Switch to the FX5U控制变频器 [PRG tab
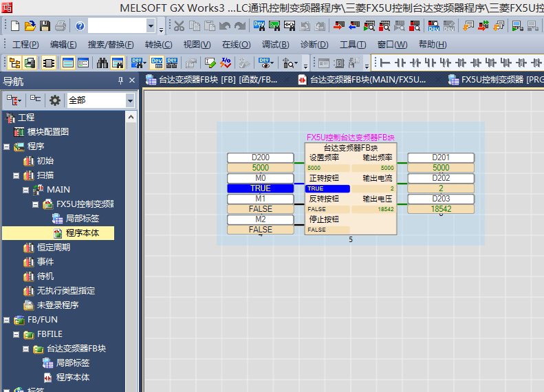544x392 pixels. pyautogui.click(x=495, y=80)
